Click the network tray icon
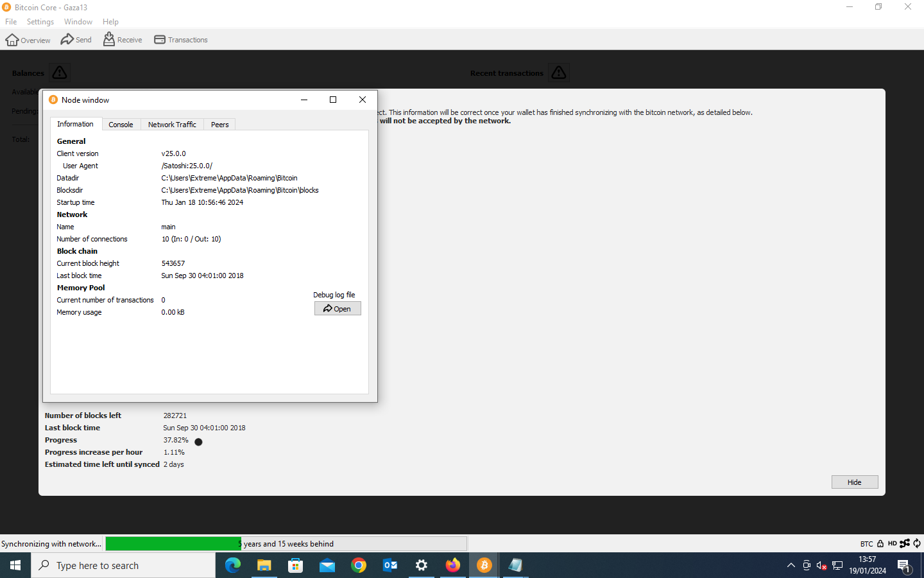Screen dimensions: 924x578 837,565
